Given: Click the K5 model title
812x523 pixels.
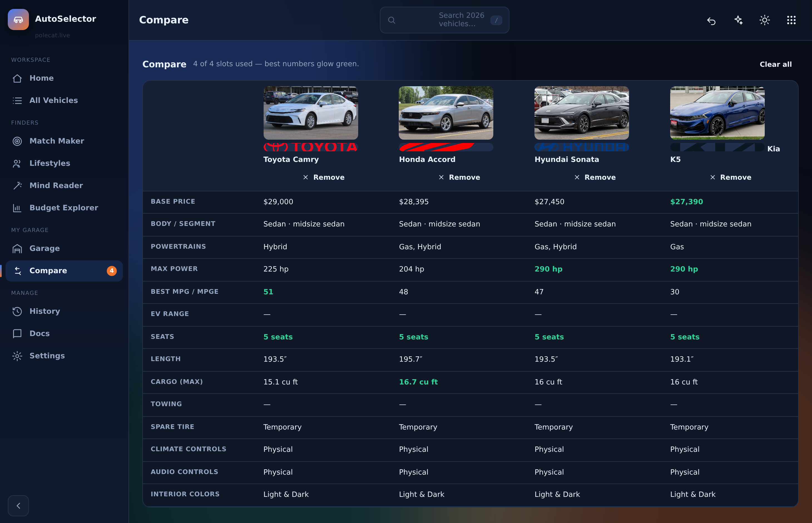Looking at the screenshot, I should tap(675, 159).
